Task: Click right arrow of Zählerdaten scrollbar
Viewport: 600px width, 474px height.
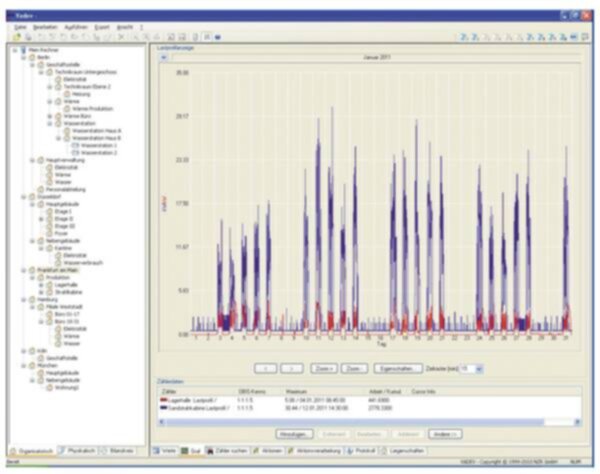Action: pyautogui.click(x=577, y=422)
